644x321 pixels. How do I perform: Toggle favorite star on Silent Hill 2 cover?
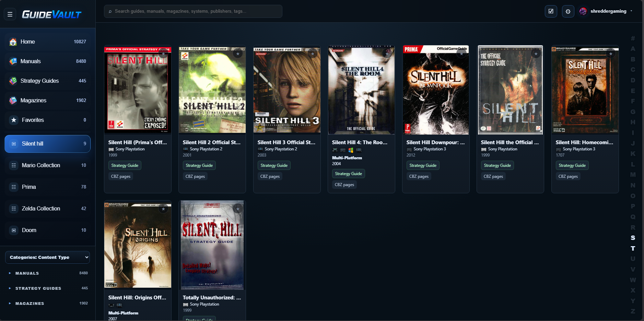coord(238,54)
